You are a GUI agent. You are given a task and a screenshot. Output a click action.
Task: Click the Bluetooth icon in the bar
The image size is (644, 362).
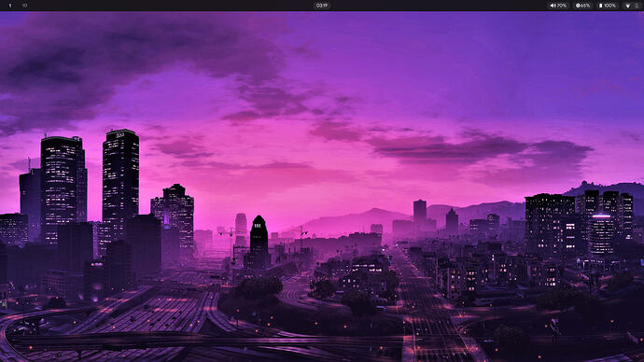tap(637, 6)
